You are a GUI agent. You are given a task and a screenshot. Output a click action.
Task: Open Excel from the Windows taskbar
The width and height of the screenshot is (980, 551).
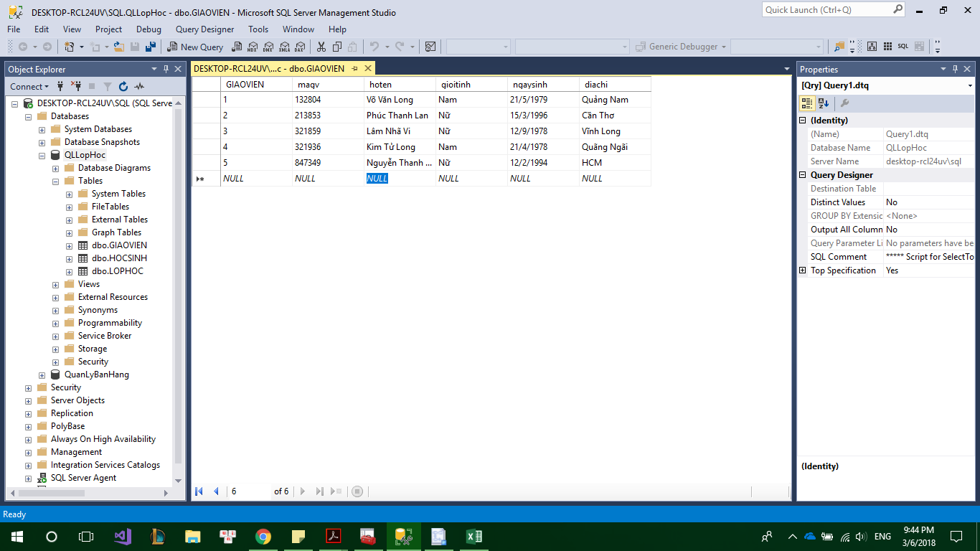pos(473,536)
